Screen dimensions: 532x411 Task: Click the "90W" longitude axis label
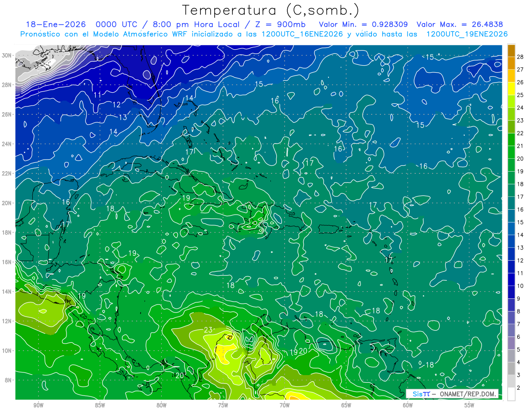(39, 405)
